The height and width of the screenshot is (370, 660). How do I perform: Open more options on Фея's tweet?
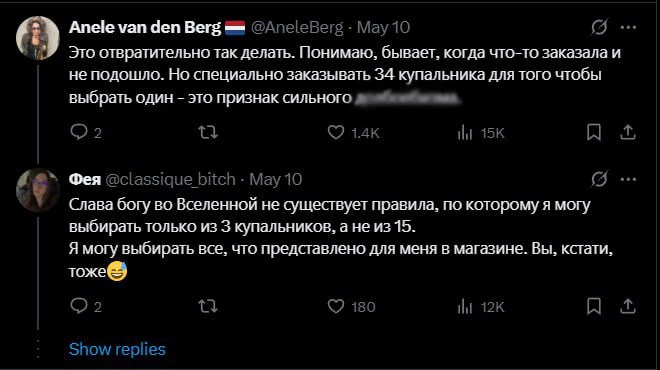click(x=628, y=179)
